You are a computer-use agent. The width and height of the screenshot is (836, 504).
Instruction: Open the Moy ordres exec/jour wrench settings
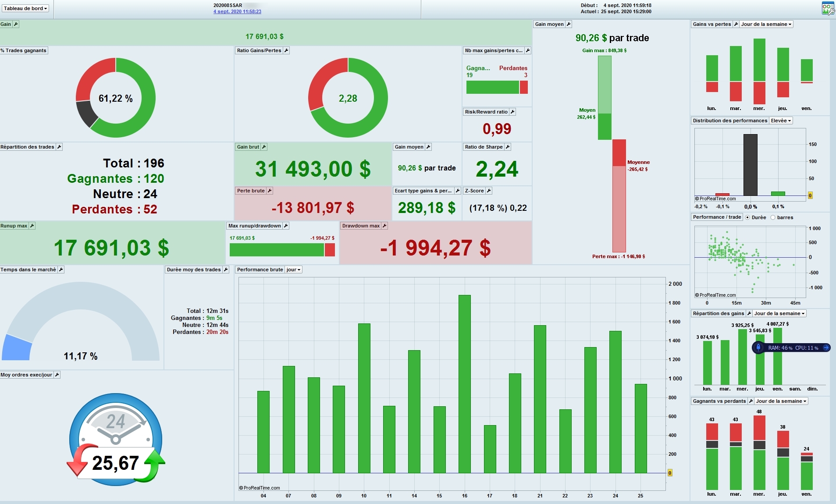click(x=57, y=375)
